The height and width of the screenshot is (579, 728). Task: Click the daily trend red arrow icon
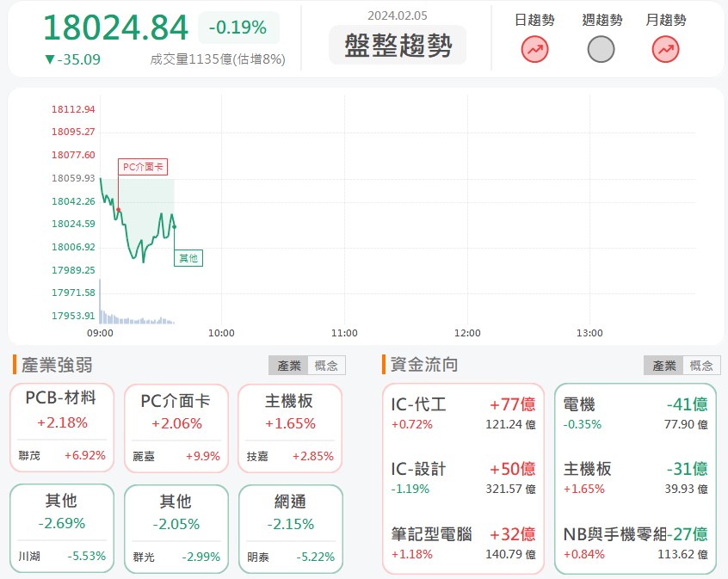coord(534,50)
